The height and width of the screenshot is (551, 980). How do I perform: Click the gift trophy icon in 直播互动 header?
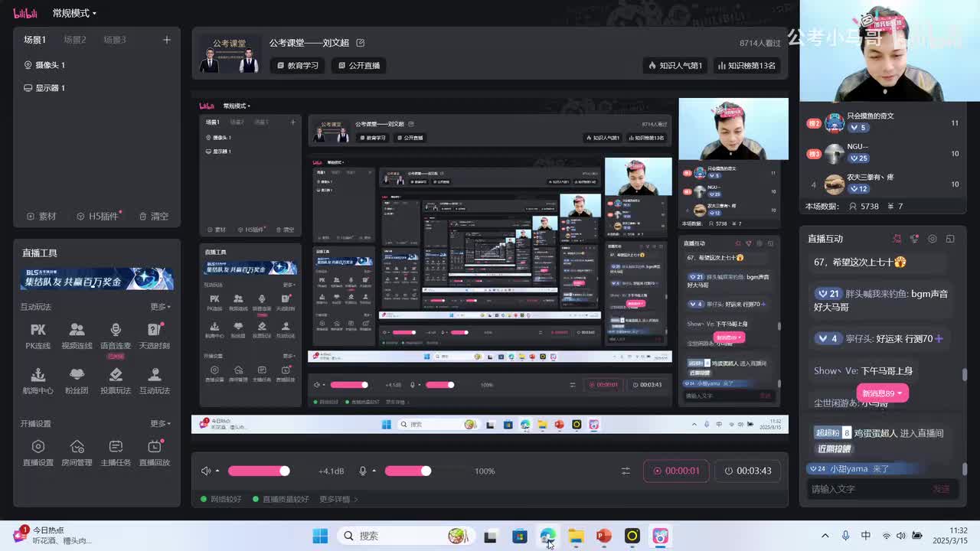pos(914,239)
